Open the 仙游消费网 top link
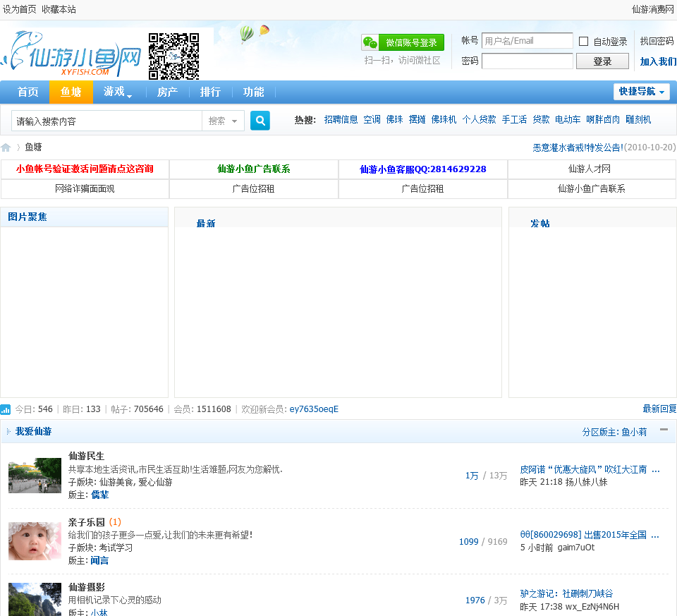The image size is (677, 616). 653,9
